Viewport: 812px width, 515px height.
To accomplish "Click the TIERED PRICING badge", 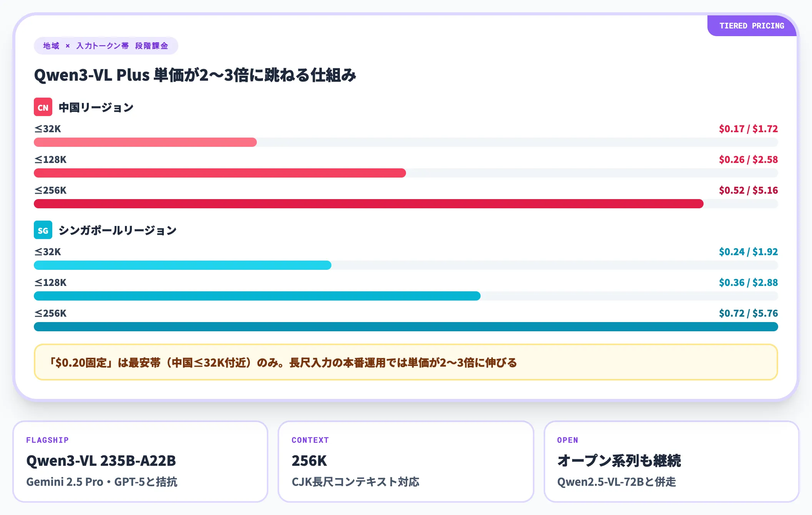I will (x=752, y=26).
